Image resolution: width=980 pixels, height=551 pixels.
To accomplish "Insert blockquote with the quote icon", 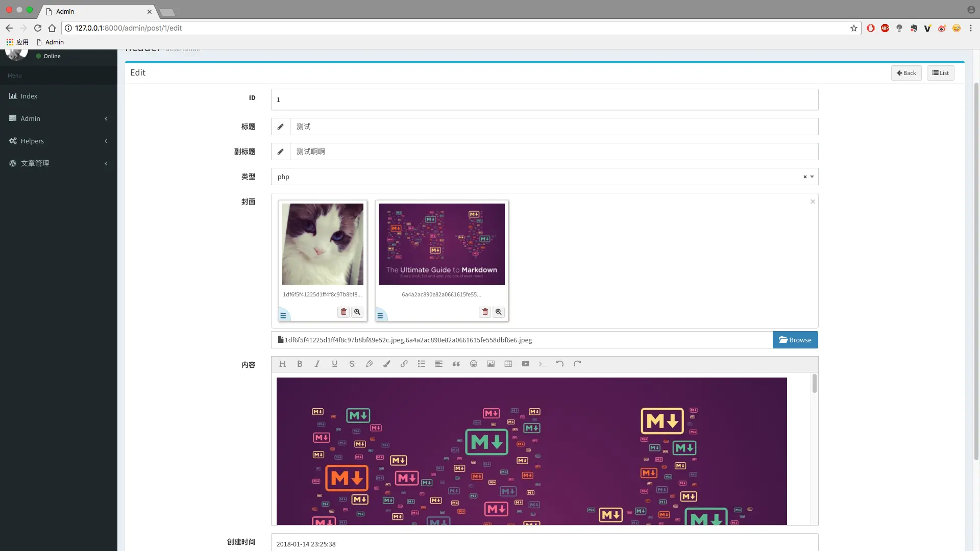I will click(x=456, y=364).
